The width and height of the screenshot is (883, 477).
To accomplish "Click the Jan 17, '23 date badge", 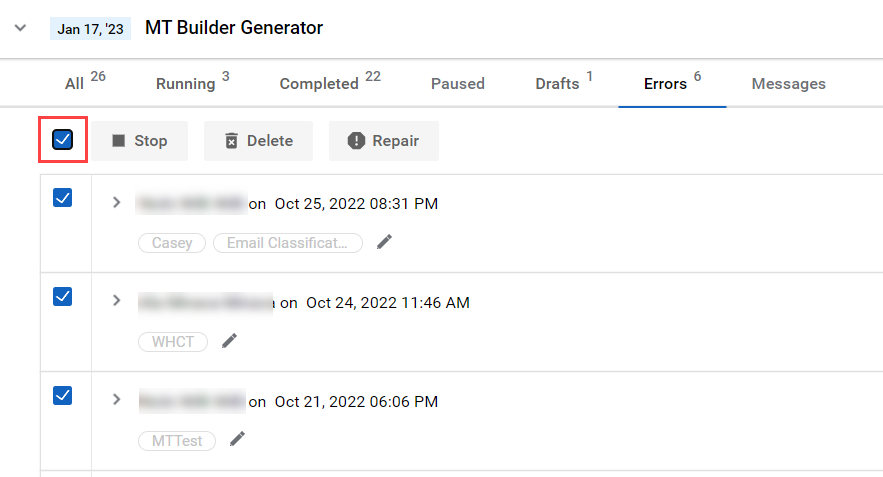I will [90, 29].
